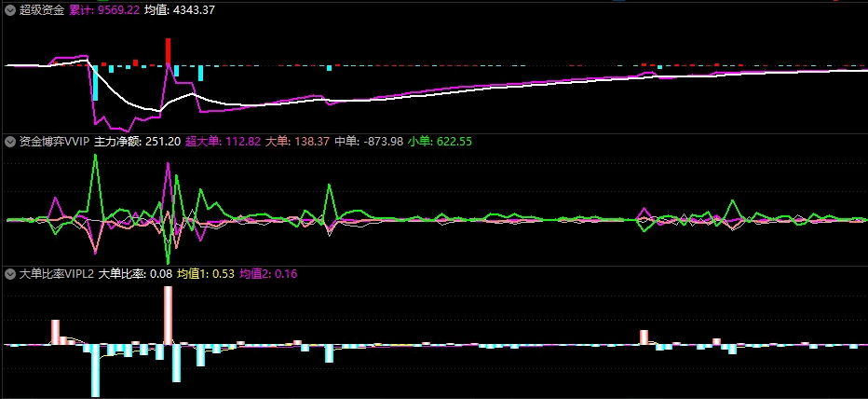
Task: Select the 大单: 138.37 value
Action: pyautogui.click(x=297, y=142)
